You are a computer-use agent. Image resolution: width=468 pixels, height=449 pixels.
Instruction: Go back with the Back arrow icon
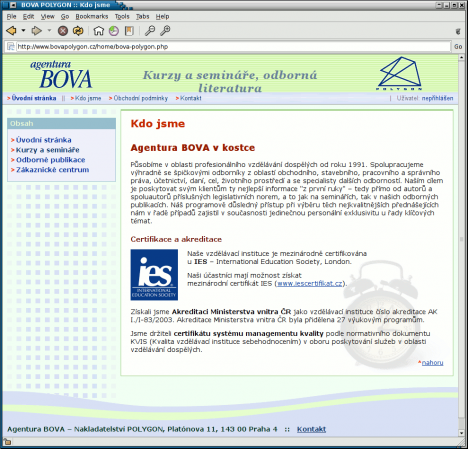coord(11,31)
